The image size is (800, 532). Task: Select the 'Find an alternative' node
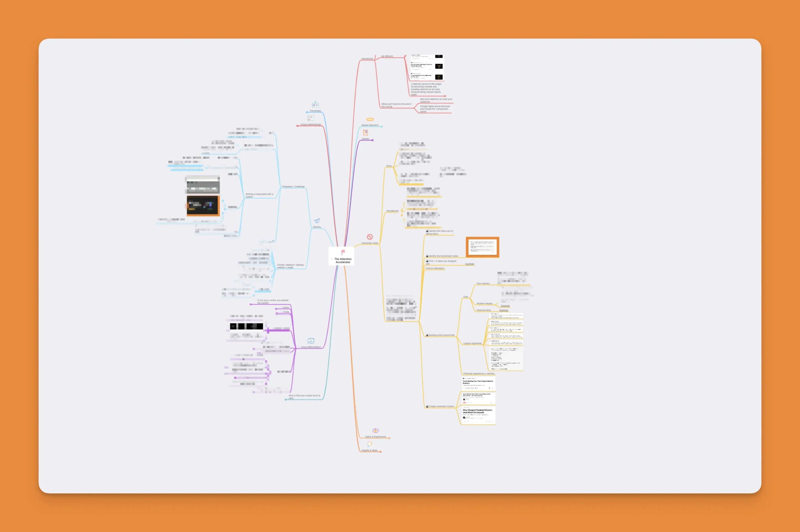pos(435,268)
